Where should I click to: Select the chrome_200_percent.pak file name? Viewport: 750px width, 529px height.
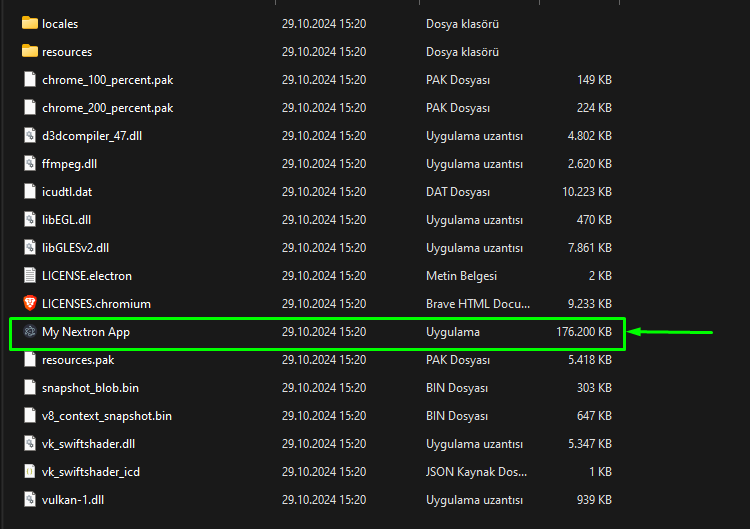pyautogui.click(x=107, y=107)
